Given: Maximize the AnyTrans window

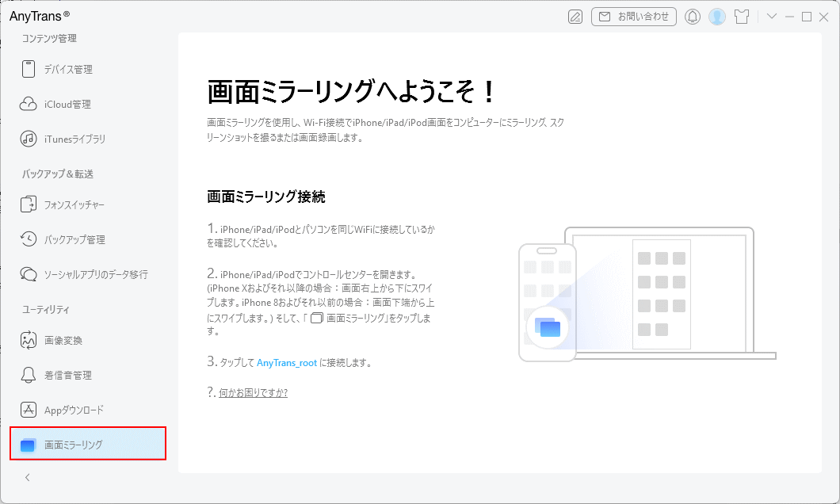Looking at the screenshot, I should (x=806, y=17).
